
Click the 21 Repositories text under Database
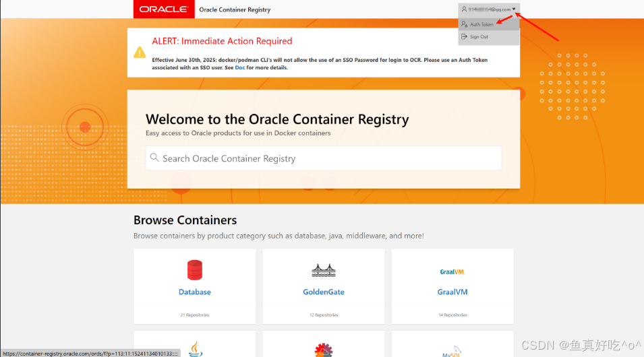point(195,315)
